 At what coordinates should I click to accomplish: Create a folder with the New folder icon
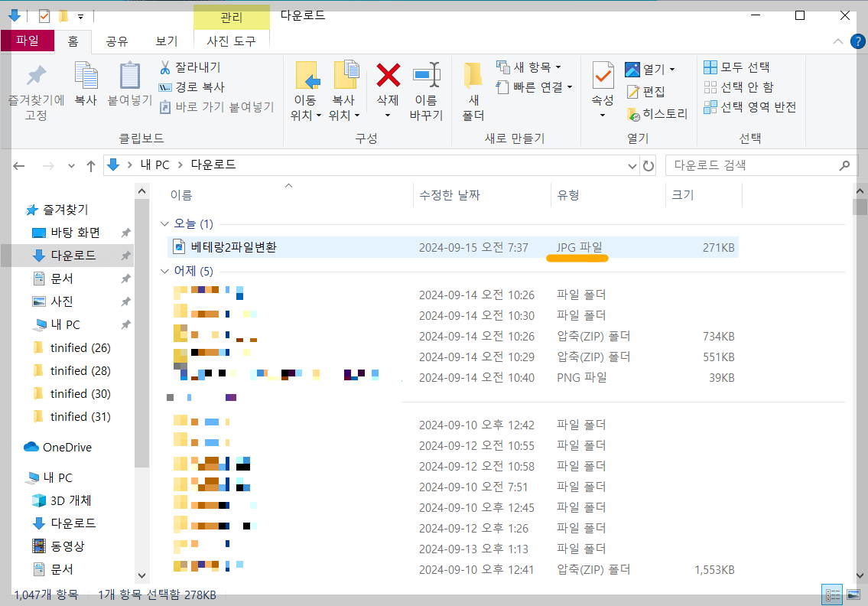(x=473, y=84)
